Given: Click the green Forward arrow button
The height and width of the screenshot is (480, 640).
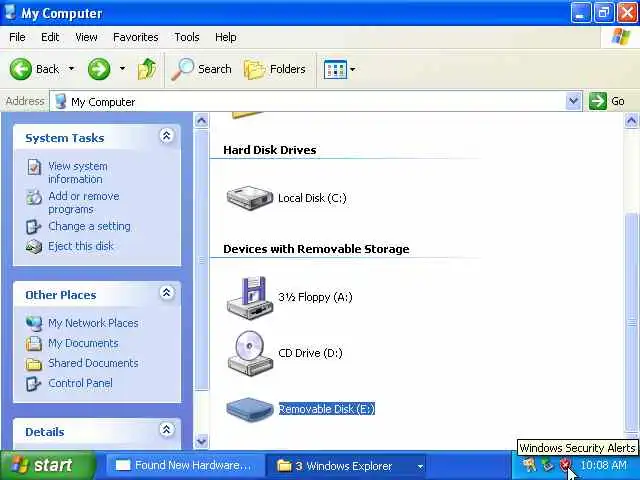Looking at the screenshot, I should click(x=99, y=69).
